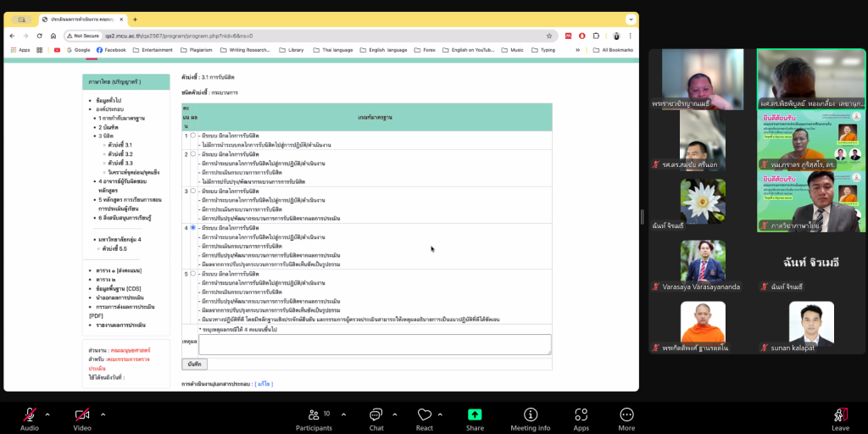Screen dimensions: 868x434
Task: Open the browser home page
Action: point(53,36)
